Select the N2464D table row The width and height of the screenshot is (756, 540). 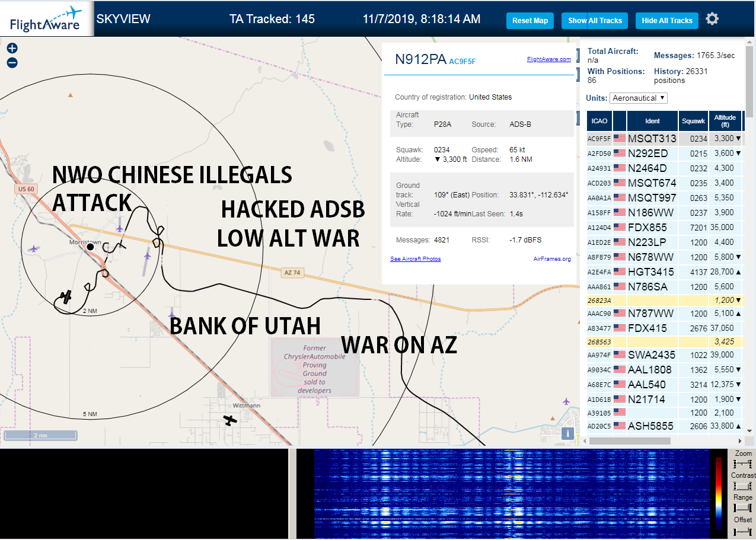click(664, 168)
